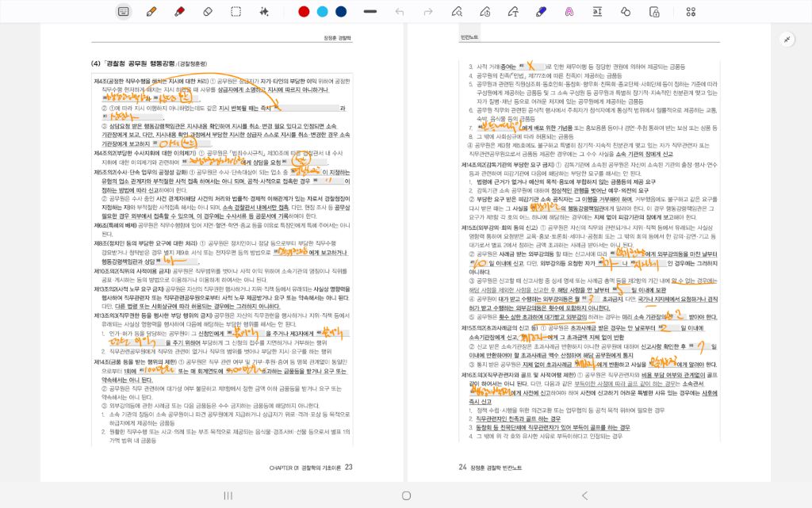
Task: Select the blue PDF highlight marker tool
Action: [x=541, y=11]
